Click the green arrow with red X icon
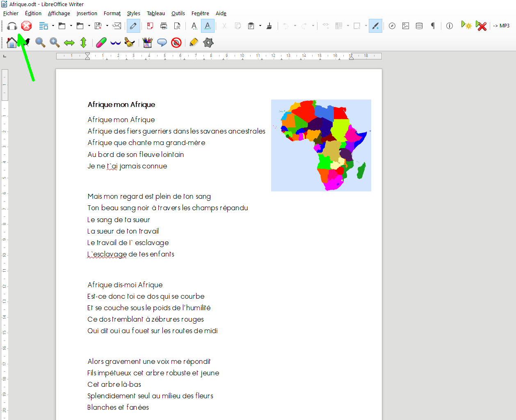Image resolution: width=516 pixels, height=420 pixels. (x=481, y=25)
